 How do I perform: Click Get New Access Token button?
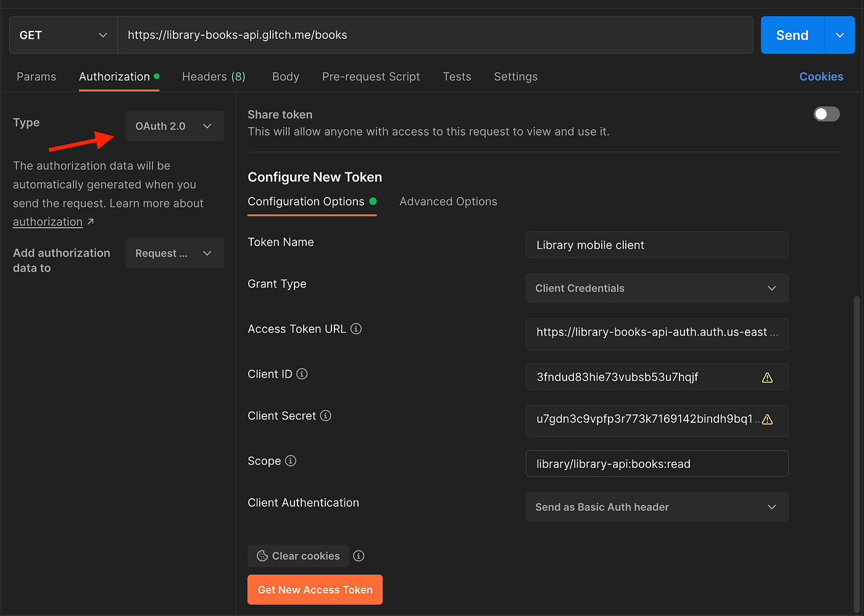315,590
